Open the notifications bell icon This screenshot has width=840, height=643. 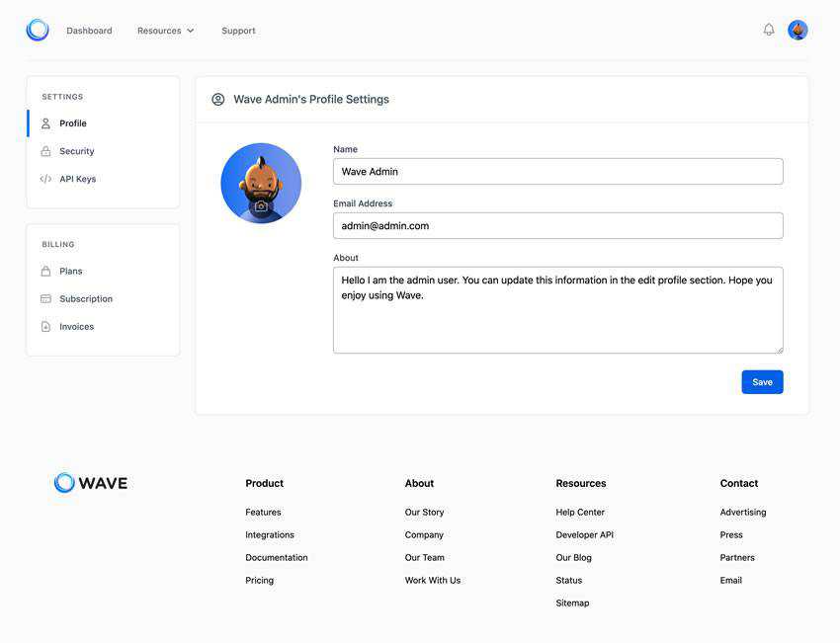pyautogui.click(x=769, y=30)
